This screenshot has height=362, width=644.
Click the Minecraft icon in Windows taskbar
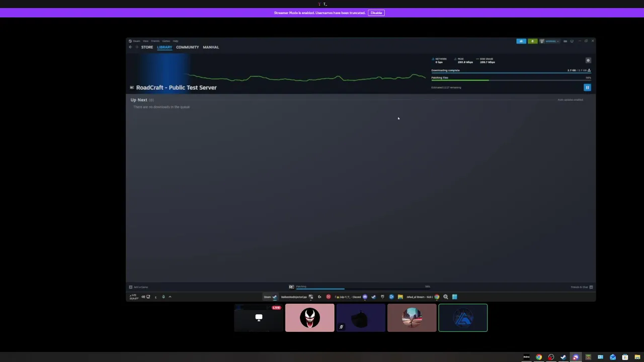pos(588,357)
